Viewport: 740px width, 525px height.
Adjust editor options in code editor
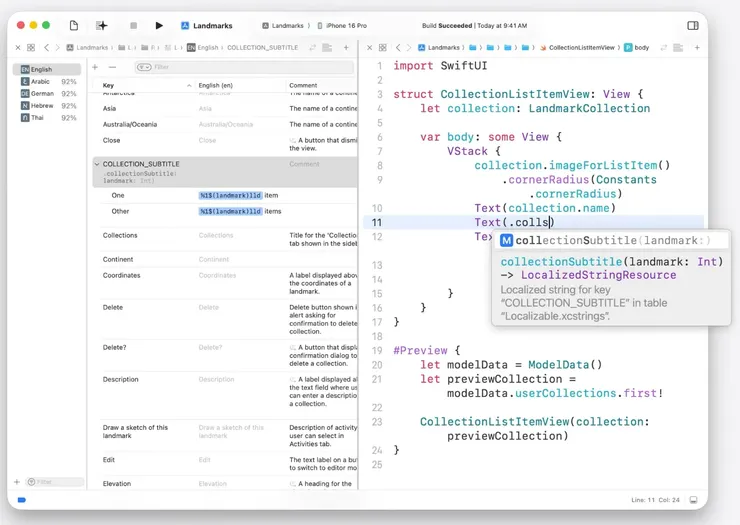tap(678, 48)
